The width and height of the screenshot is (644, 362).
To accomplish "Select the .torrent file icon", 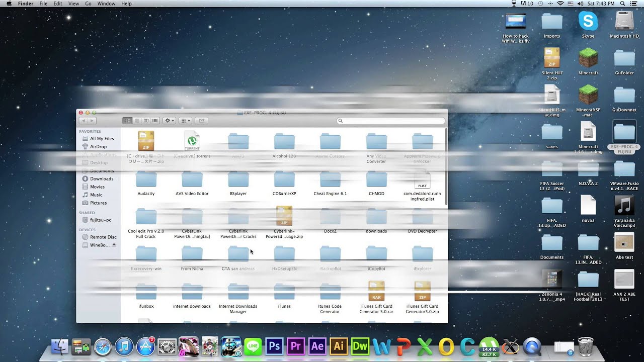I will 192,141.
